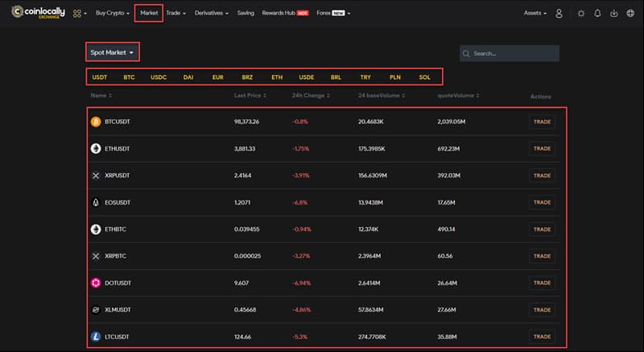This screenshot has width=644, height=352.
Task: Sort the table by Name column
Action: (101, 95)
